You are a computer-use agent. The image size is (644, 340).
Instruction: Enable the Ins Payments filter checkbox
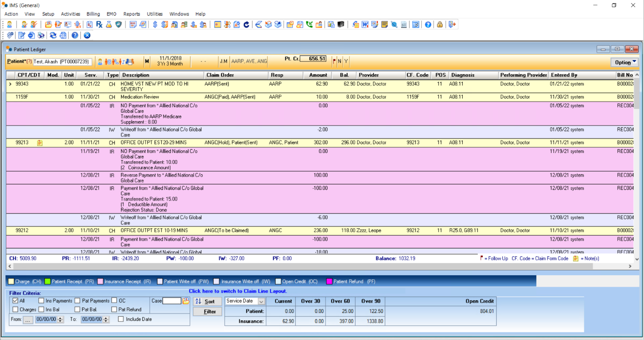42,301
